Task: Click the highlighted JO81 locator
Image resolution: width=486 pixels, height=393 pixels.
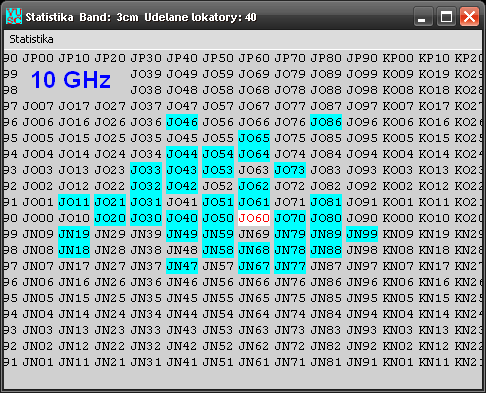Action: 326,202
